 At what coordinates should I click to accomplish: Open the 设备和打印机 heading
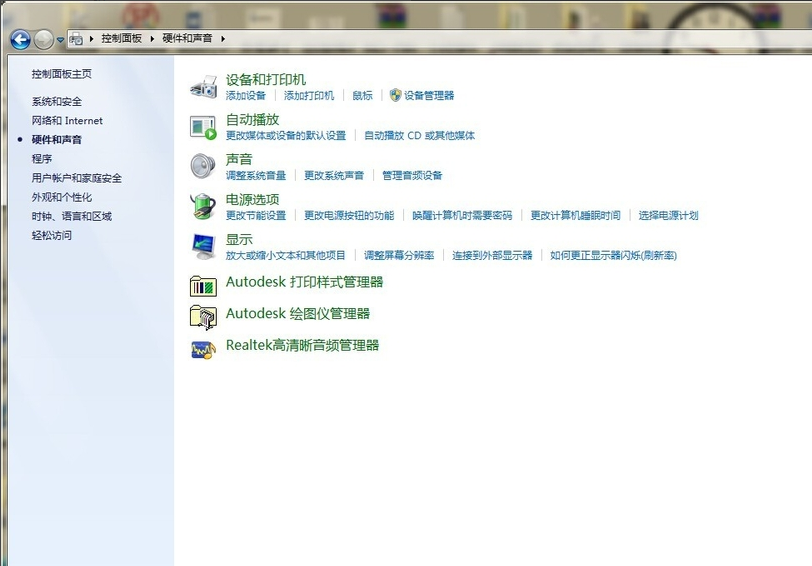coord(266,80)
